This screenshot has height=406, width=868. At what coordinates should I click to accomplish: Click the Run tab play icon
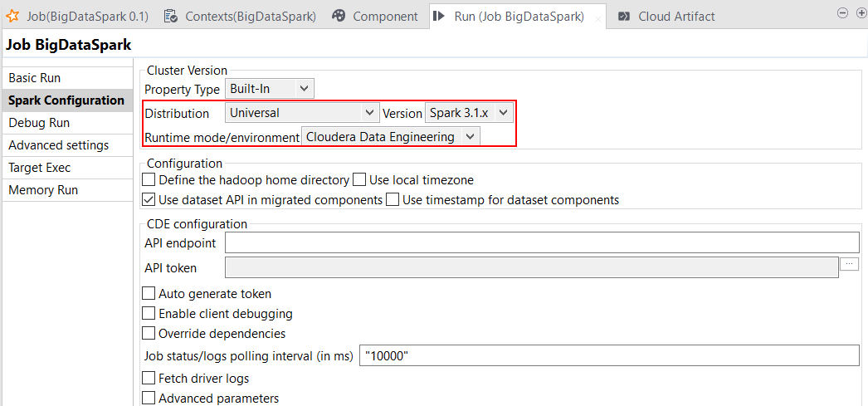point(440,16)
